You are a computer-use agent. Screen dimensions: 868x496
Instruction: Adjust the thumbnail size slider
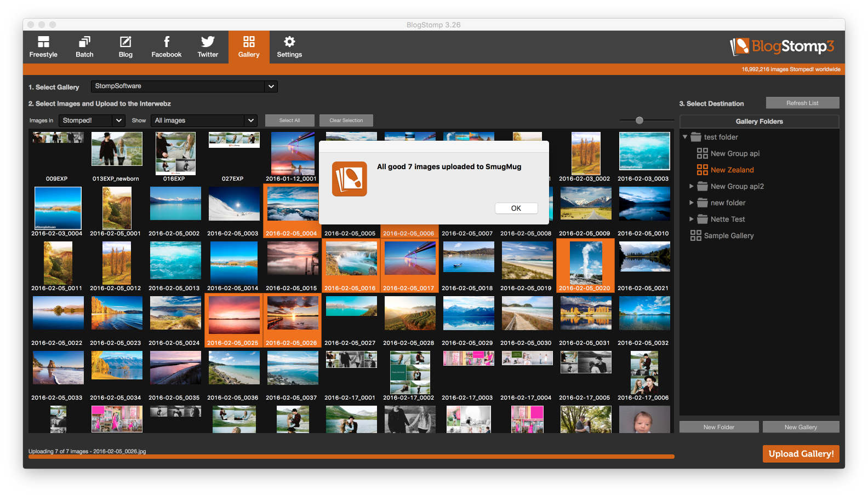click(639, 120)
